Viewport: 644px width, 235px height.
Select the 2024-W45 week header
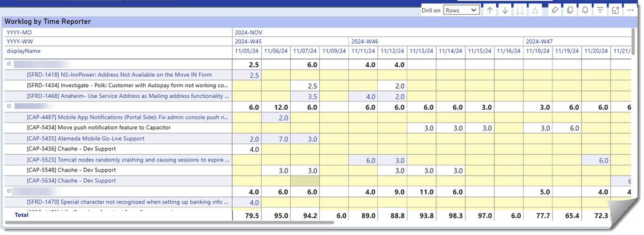(248, 41)
